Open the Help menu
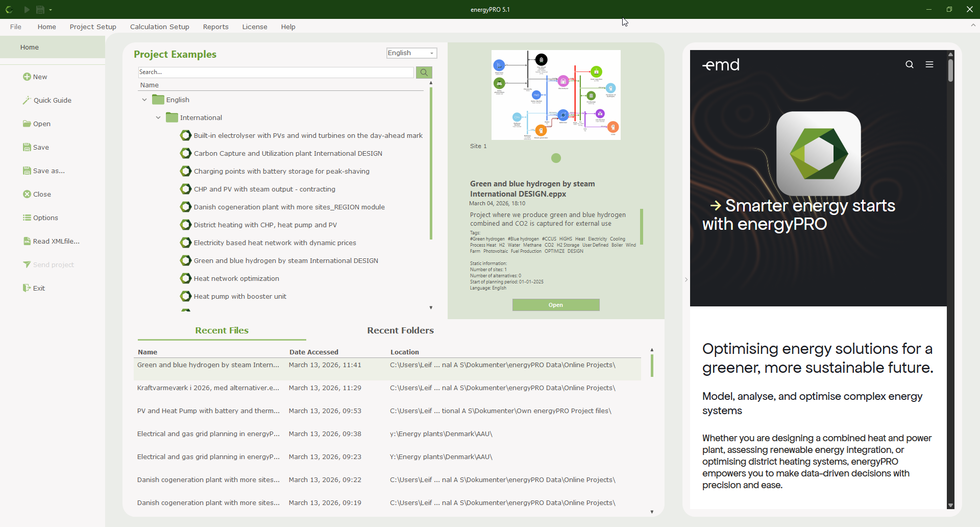The width and height of the screenshot is (980, 527). click(288, 27)
